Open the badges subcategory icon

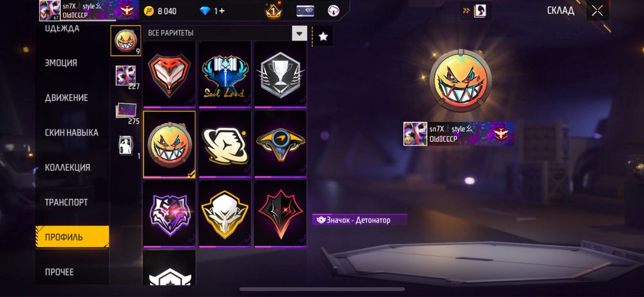[x=126, y=41]
